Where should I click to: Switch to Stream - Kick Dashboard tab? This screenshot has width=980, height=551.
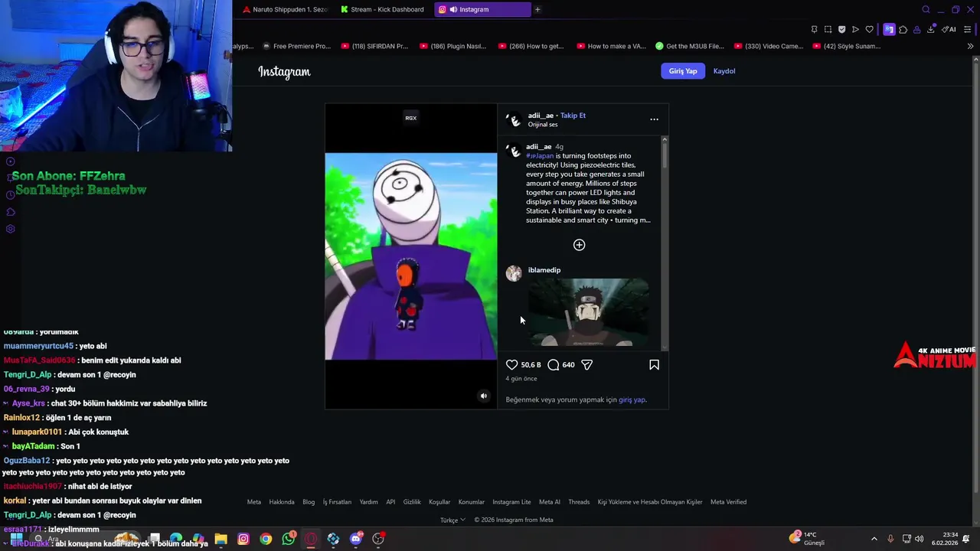coord(382,9)
